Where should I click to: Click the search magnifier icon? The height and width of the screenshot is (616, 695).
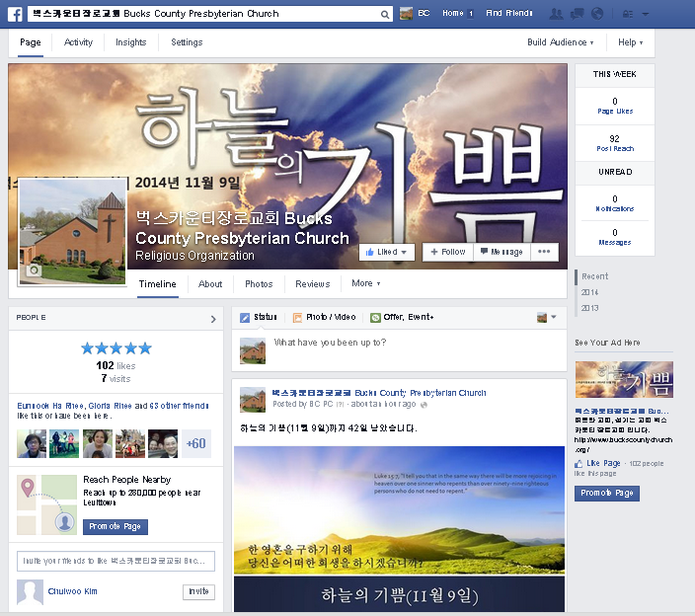[385, 14]
